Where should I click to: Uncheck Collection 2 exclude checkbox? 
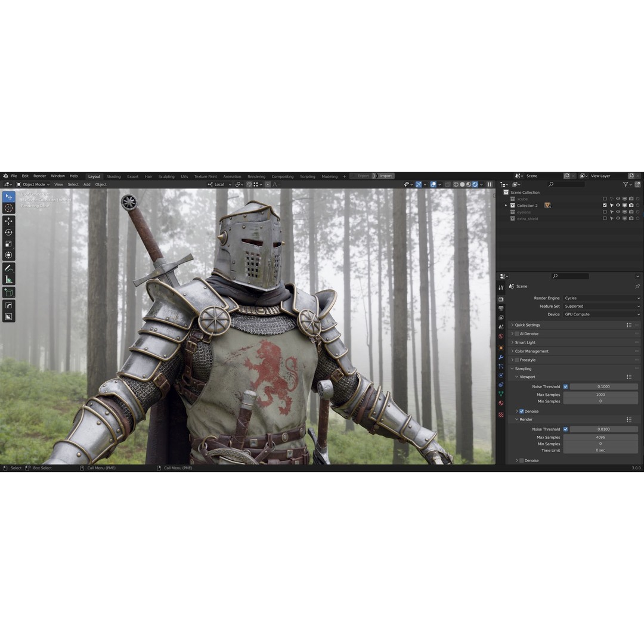[605, 205]
